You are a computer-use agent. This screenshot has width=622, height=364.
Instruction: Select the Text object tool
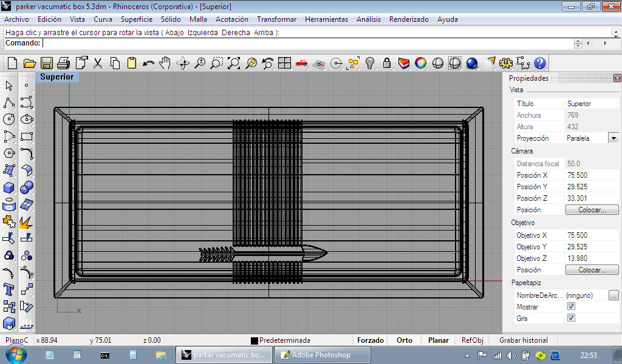[x=9, y=289]
